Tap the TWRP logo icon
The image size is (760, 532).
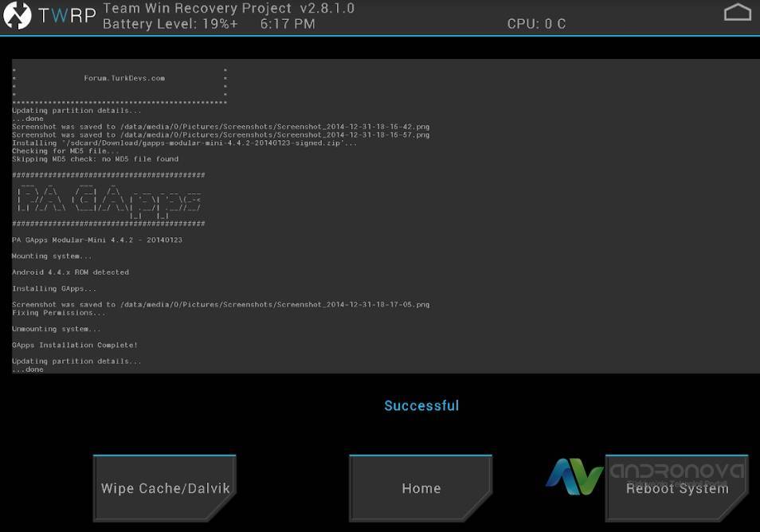click(x=17, y=15)
